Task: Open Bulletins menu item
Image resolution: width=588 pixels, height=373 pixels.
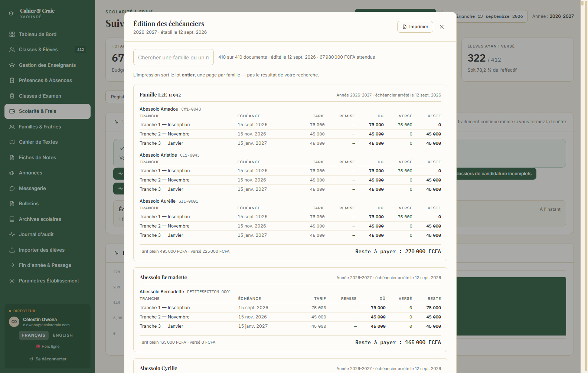Action: [x=48, y=203]
